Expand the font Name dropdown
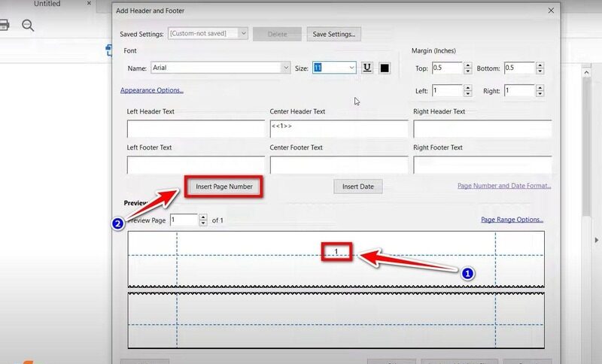Image resolution: width=602 pixels, height=364 pixels. pos(285,68)
